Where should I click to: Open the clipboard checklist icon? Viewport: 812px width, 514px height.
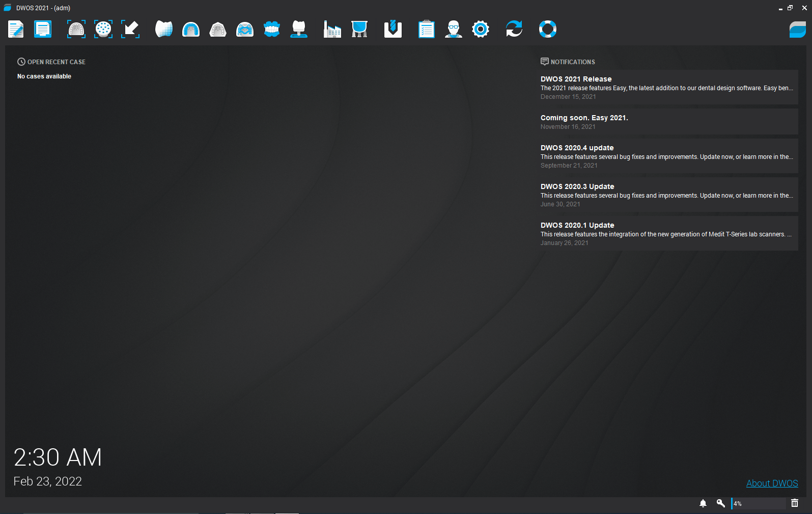427,29
